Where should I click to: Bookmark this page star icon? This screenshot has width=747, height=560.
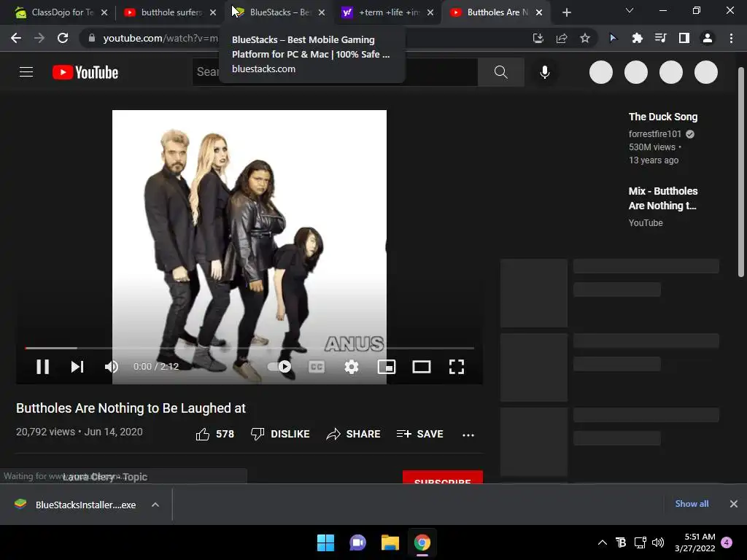click(x=585, y=38)
